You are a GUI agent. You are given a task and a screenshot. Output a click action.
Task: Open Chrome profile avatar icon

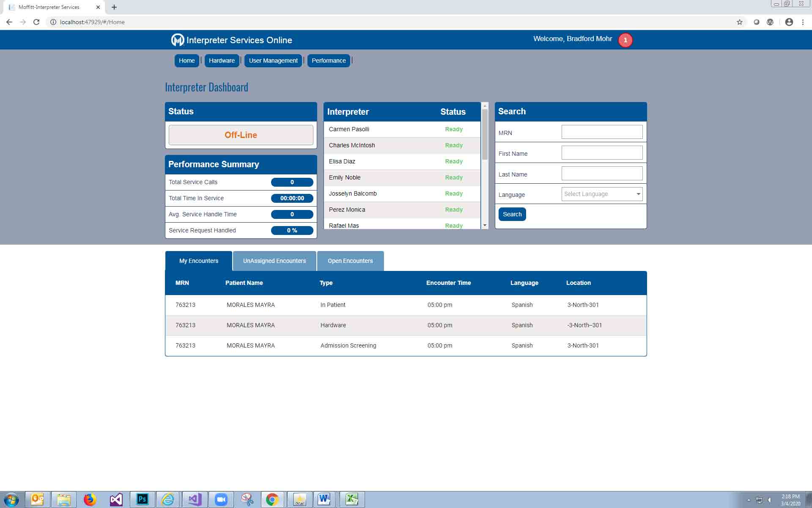click(x=789, y=22)
